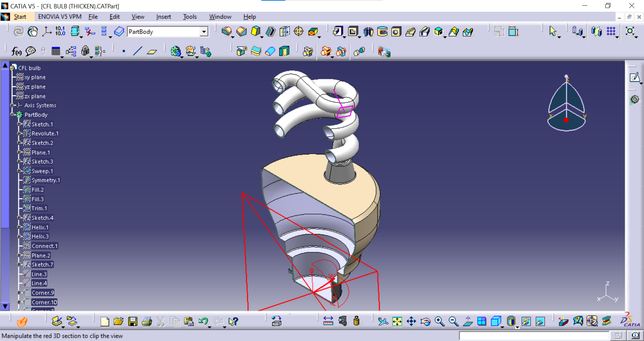Open the Start menu
The height and width of the screenshot is (341, 644).
20,17
